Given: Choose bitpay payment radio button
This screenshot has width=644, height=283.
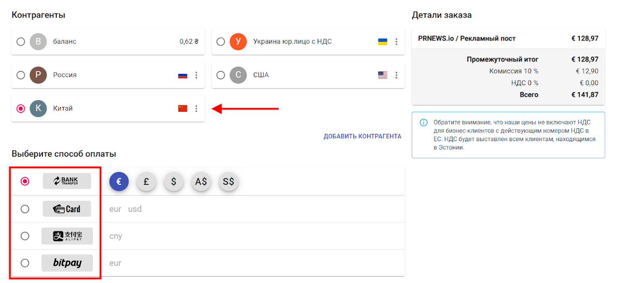Looking at the screenshot, I should [25, 263].
